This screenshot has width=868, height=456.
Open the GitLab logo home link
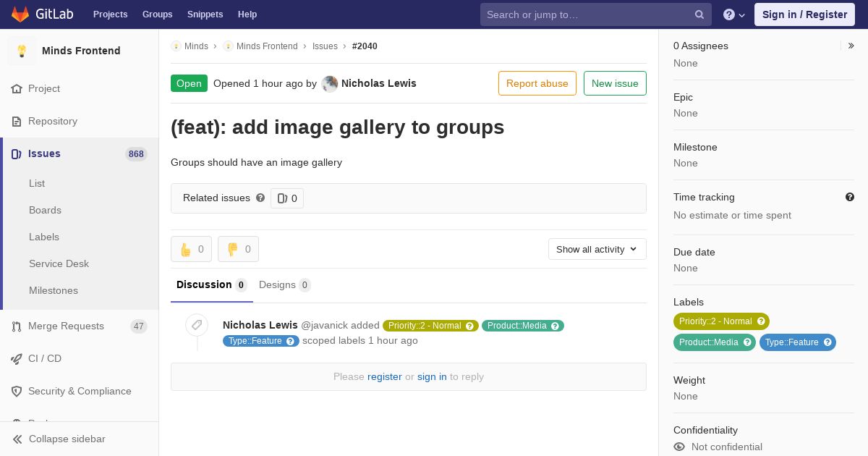click(41, 14)
